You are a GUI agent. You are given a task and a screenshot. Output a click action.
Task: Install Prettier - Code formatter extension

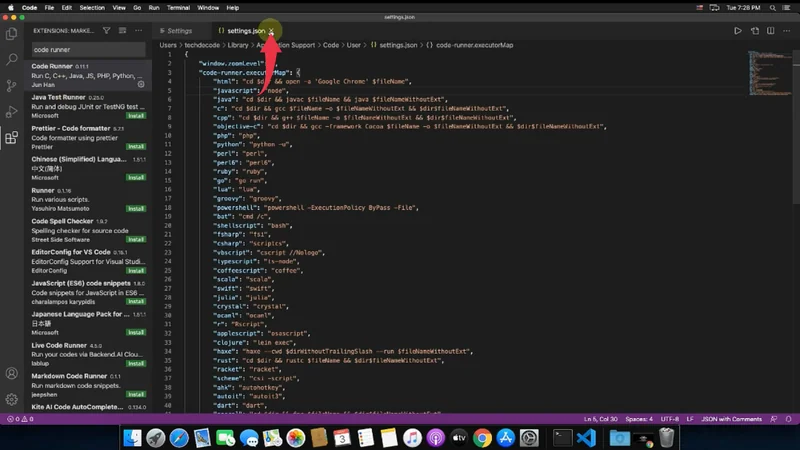[x=136, y=146]
